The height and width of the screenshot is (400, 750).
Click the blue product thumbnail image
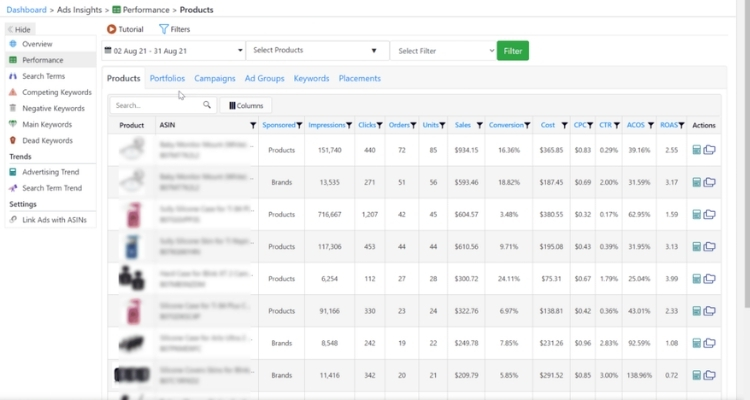click(x=132, y=246)
